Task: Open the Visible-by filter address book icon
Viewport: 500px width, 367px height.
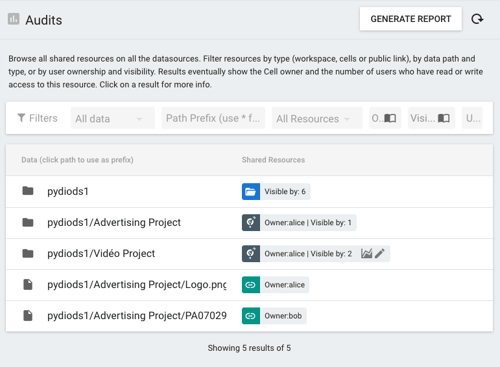Action: [444, 118]
